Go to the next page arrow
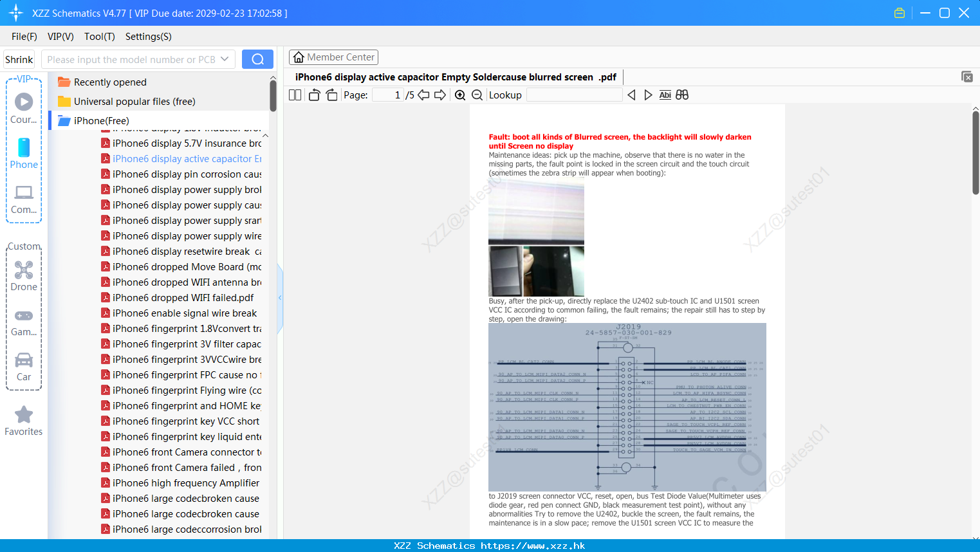This screenshot has height=552, width=980. pos(440,95)
